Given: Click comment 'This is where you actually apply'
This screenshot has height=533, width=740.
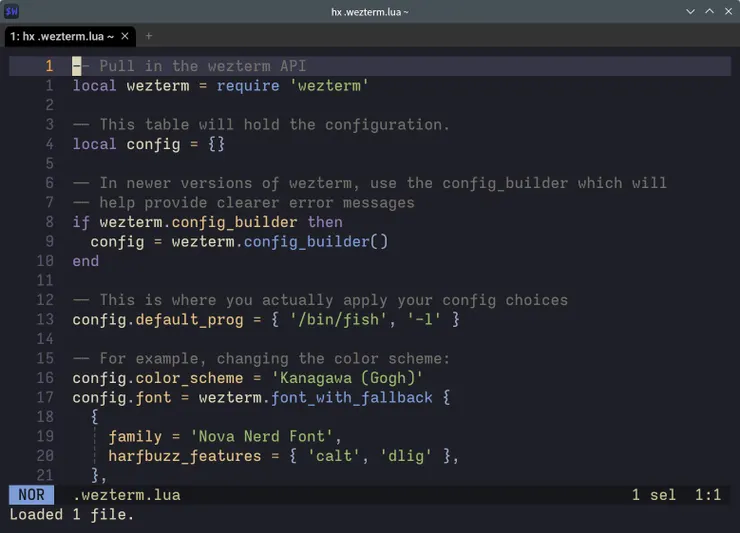Looking at the screenshot, I should coord(320,300).
